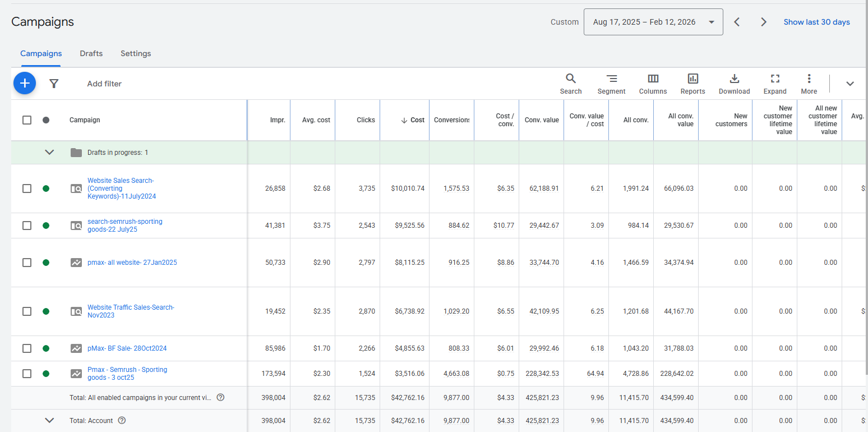Open the Columns selector
Image resolution: width=868 pixels, height=432 pixels.
coord(653,84)
